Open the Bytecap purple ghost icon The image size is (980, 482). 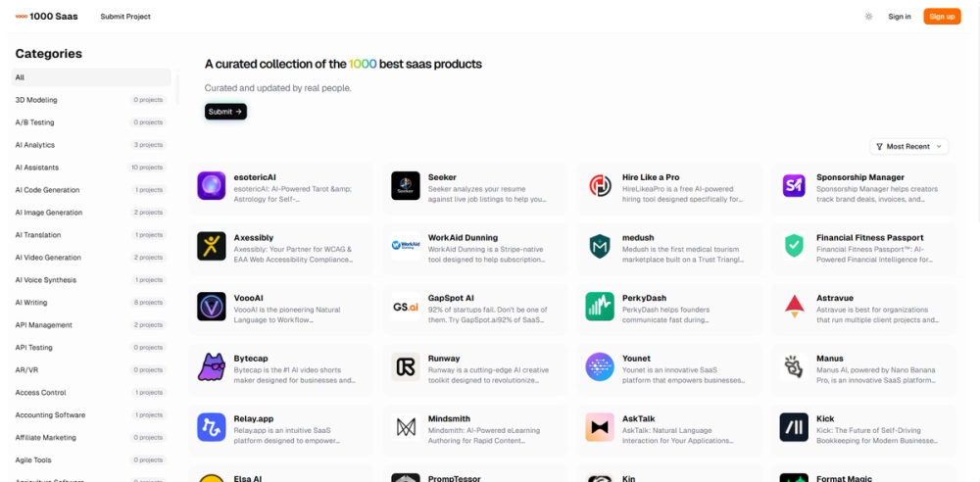pos(212,367)
